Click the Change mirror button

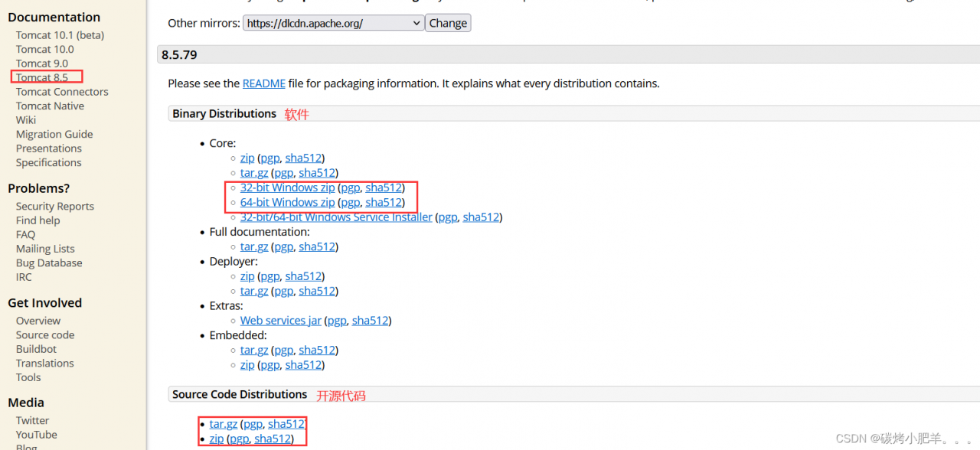[x=448, y=23]
